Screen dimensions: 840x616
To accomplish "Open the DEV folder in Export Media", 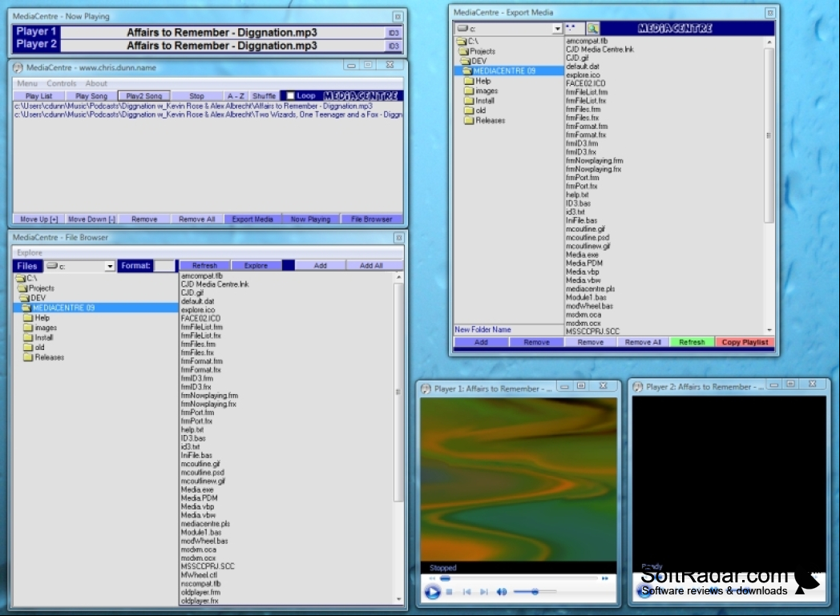I will [475, 61].
